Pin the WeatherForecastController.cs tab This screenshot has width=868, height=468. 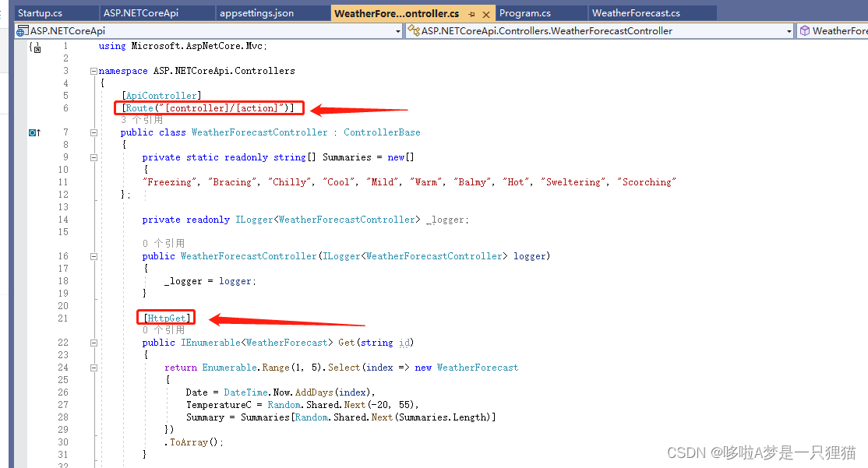pos(471,14)
